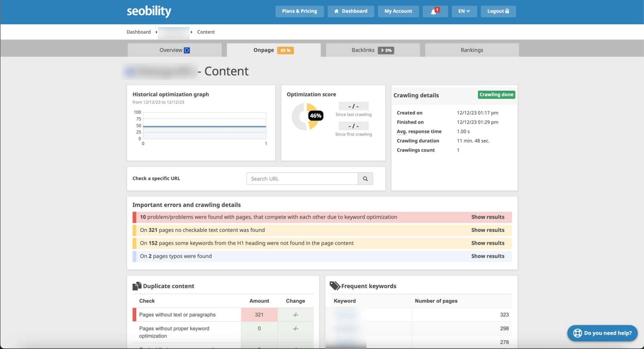Image resolution: width=644 pixels, height=349 pixels.
Task: Click the 0% badge on the Backlinks tab
Action: tap(386, 50)
